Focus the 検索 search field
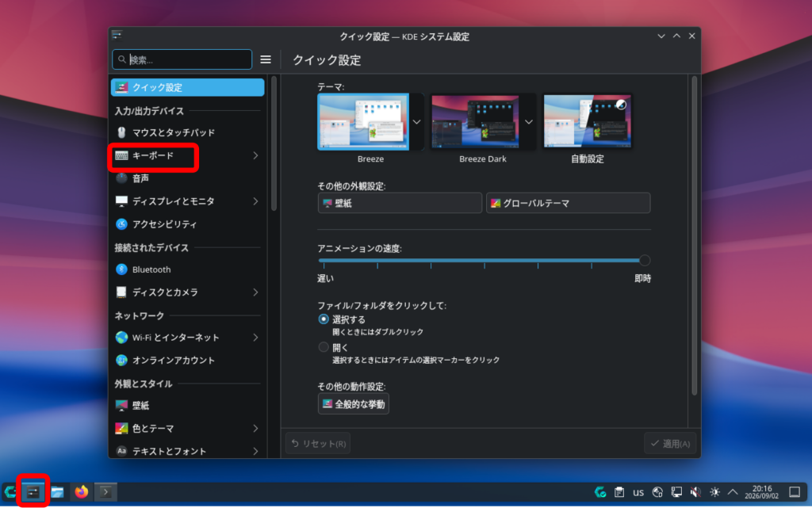 pyautogui.click(x=182, y=60)
